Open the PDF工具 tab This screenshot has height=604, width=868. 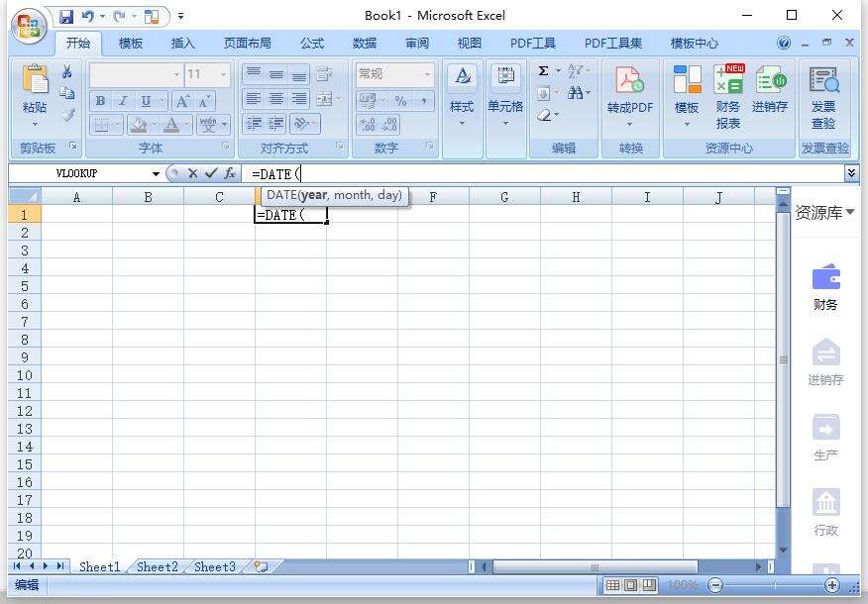click(x=533, y=44)
